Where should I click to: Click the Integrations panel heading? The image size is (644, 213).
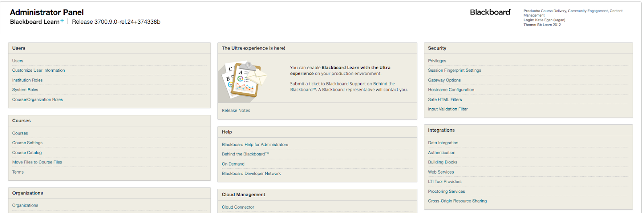(441, 130)
